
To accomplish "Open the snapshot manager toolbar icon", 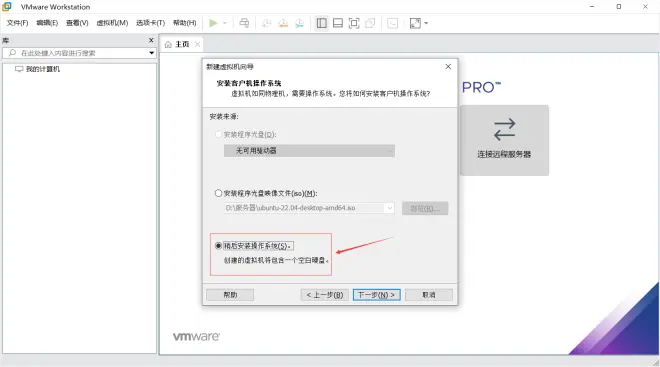I will (299, 23).
